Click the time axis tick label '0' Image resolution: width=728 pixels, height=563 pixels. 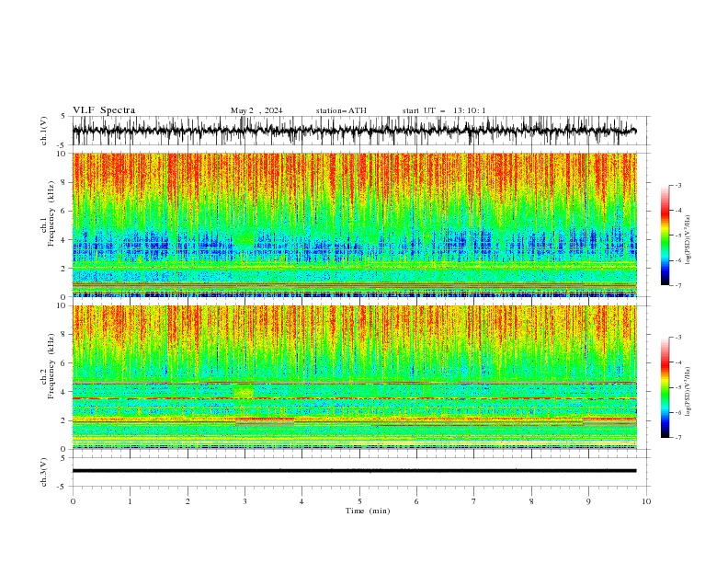73,501
